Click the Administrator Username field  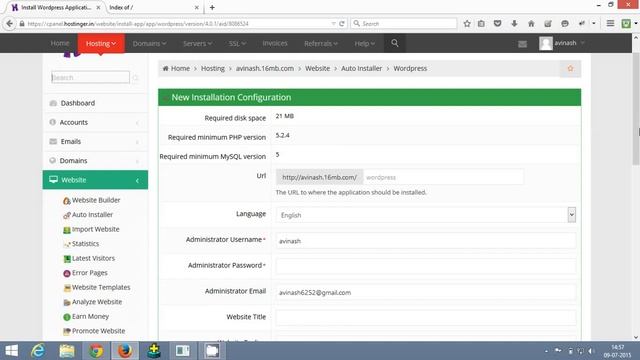426,241
